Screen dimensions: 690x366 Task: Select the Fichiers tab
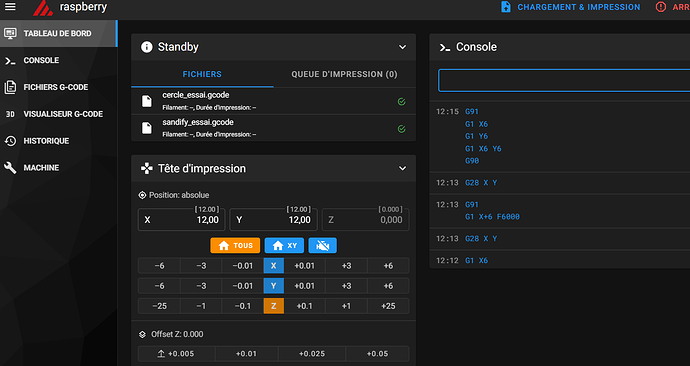(x=202, y=74)
